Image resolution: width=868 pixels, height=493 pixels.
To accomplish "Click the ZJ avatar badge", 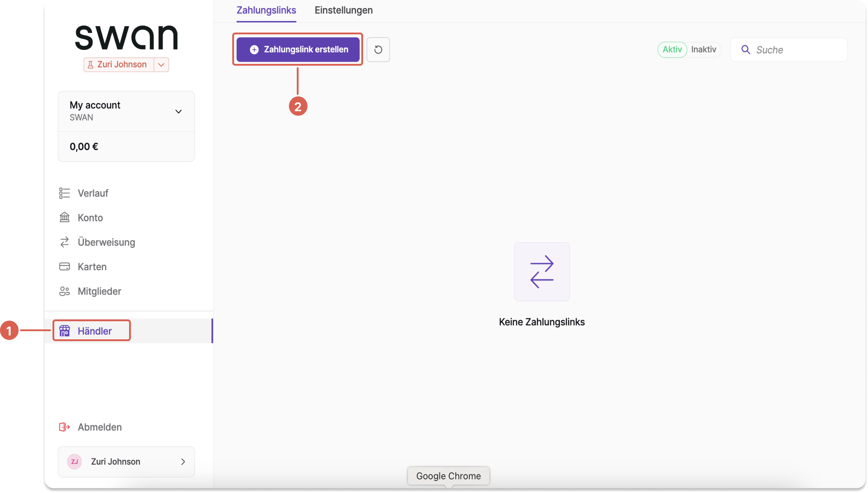I will (x=74, y=462).
